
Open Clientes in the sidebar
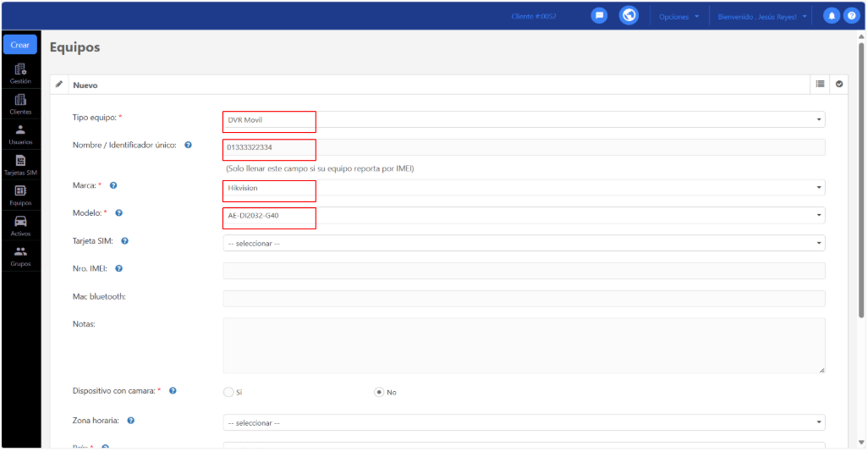coord(20,104)
